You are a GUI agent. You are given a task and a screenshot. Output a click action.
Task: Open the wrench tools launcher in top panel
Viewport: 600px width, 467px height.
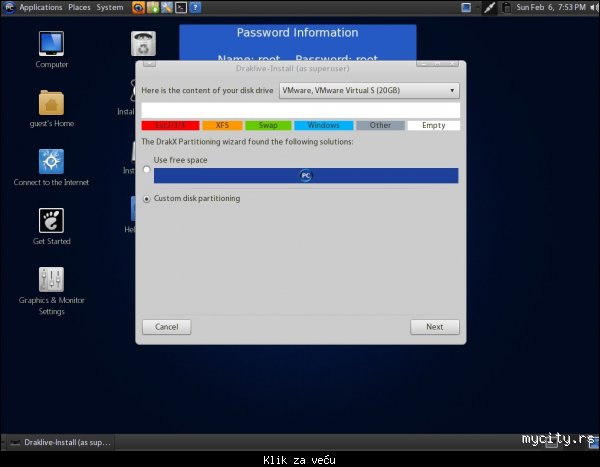(x=167, y=7)
